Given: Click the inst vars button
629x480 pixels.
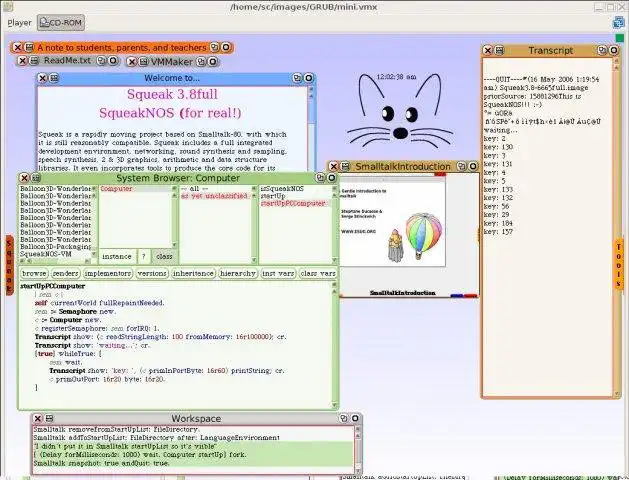Looking at the screenshot, I should [x=278, y=273].
